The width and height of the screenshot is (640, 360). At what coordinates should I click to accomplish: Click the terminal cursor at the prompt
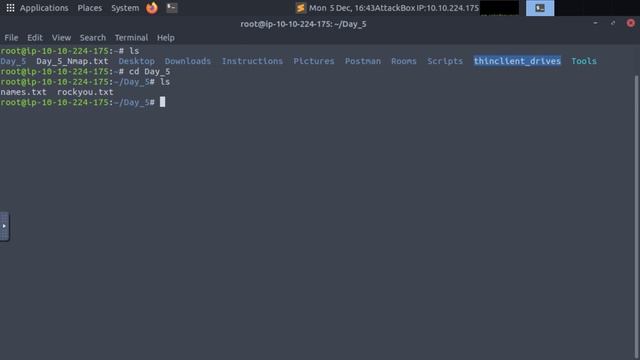tap(162, 102)
